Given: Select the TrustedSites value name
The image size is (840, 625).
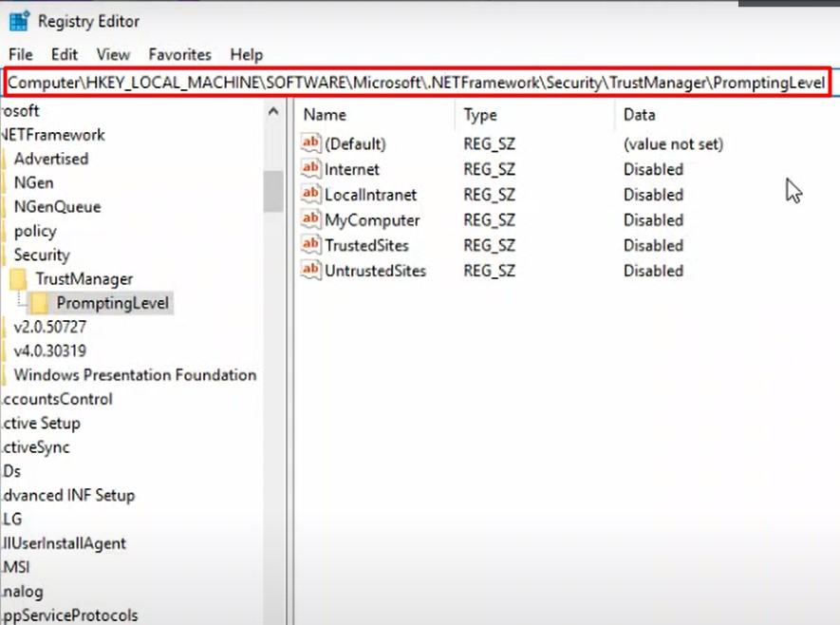Looking at the screenshot, I should 367,245.
